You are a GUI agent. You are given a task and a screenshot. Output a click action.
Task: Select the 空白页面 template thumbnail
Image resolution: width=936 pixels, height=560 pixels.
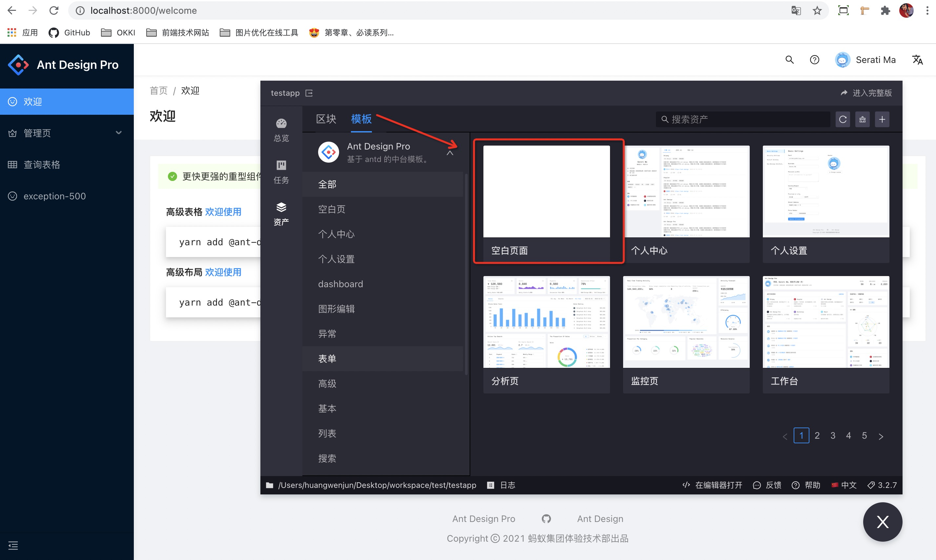[x=546, y=191]
